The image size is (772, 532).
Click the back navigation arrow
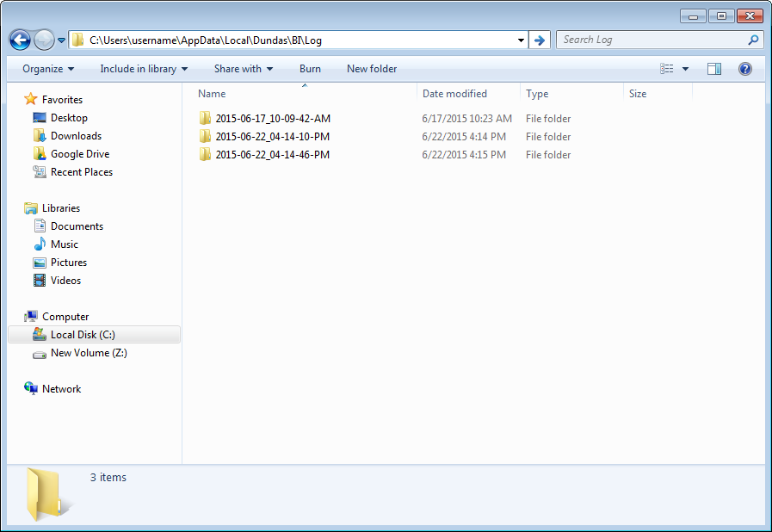[19, 40]
